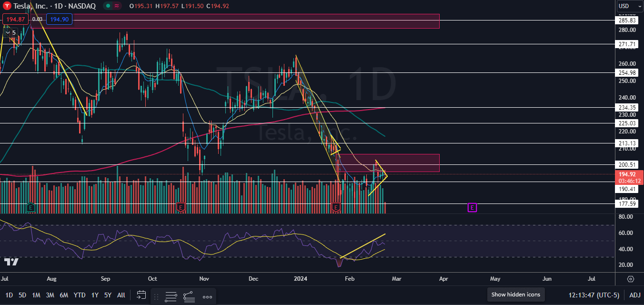Viewport: 644px width, 305px height.
Task: Open the three-dot more tools menu
Action: pyautogui.click(x=207, y=296)
